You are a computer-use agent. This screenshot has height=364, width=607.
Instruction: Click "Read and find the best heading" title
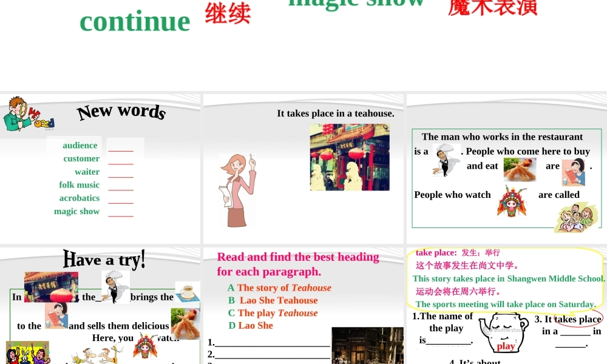[298, 257]
